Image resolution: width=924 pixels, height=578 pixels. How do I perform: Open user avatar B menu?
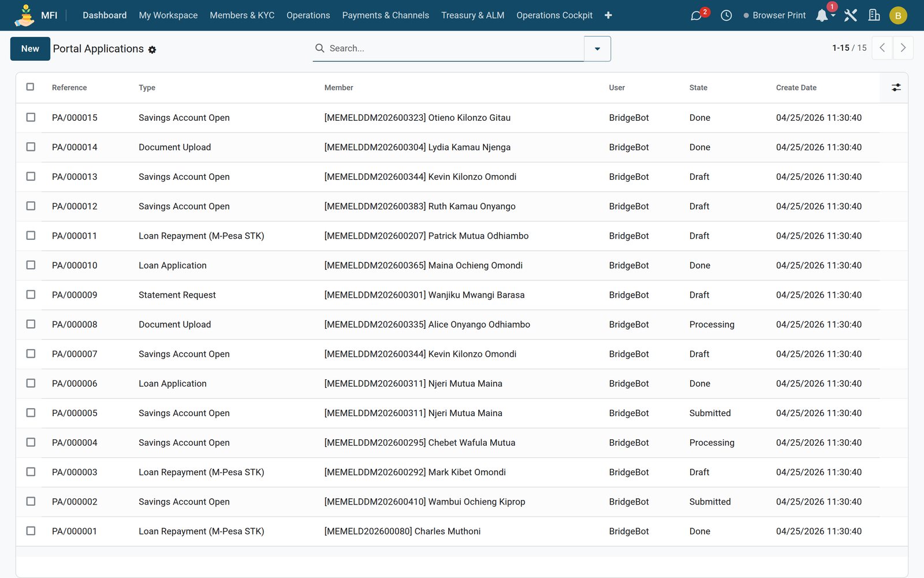[898, 16]
